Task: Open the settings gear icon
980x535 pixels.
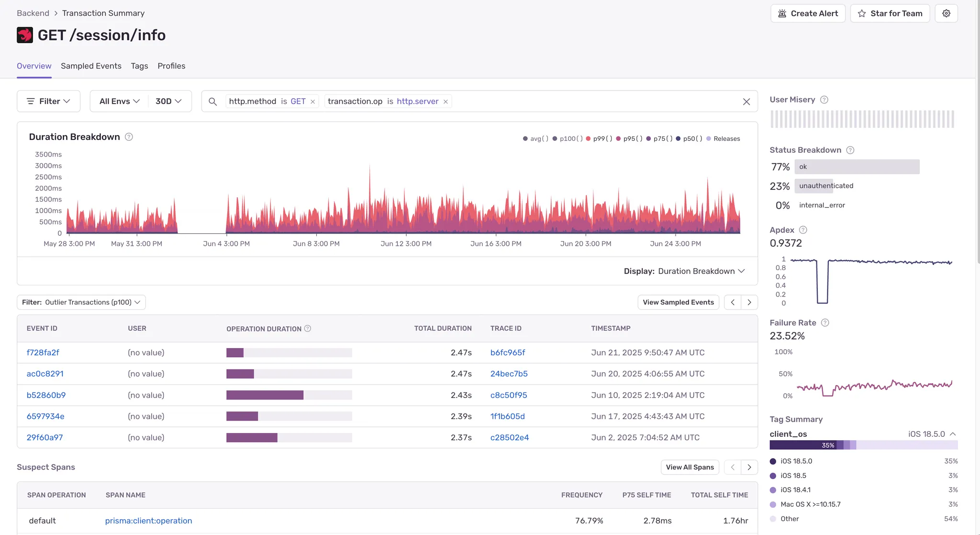Action: (946, 13)
